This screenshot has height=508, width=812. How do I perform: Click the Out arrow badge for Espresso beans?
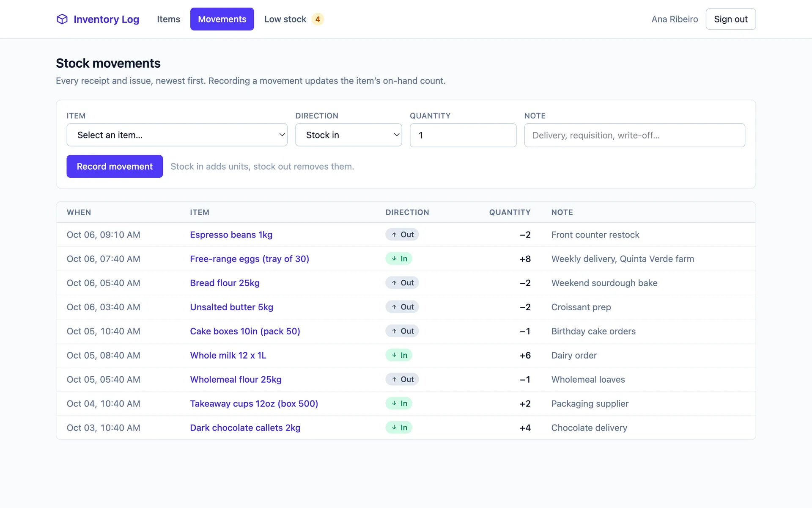coord(402,235)
